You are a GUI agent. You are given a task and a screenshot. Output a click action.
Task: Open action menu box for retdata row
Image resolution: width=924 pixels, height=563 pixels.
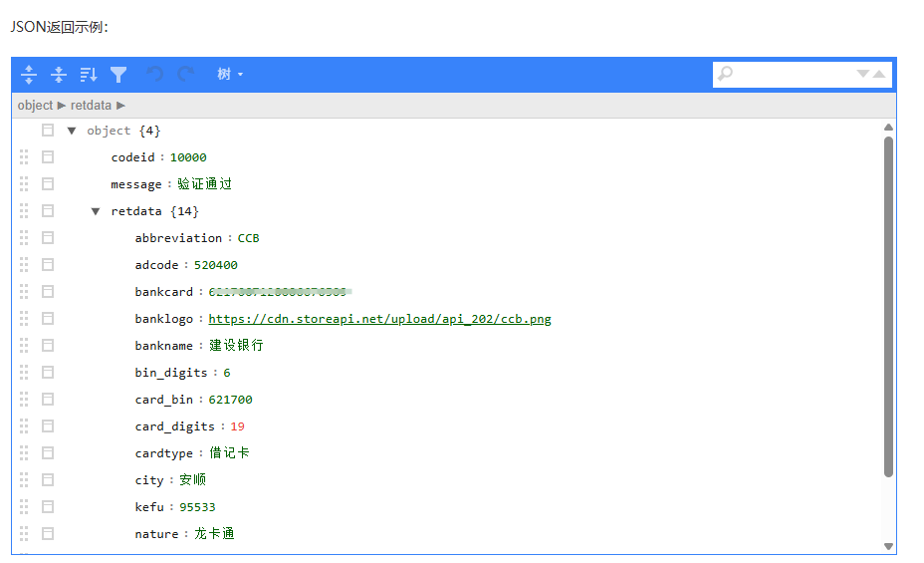[48, 211]
